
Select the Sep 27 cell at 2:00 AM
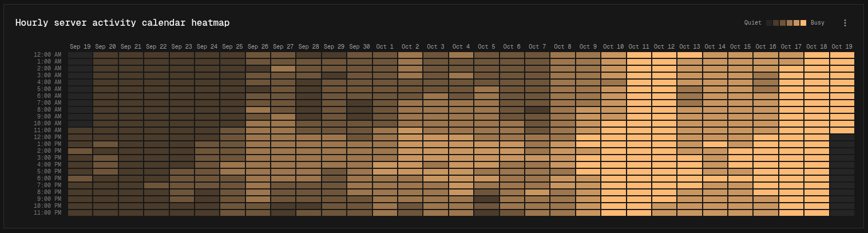[x=283, y=69]
